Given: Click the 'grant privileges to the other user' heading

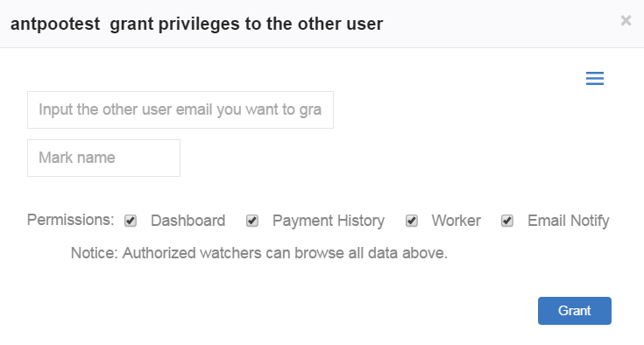Looking at the screenshot, I should tap(246, 24).
